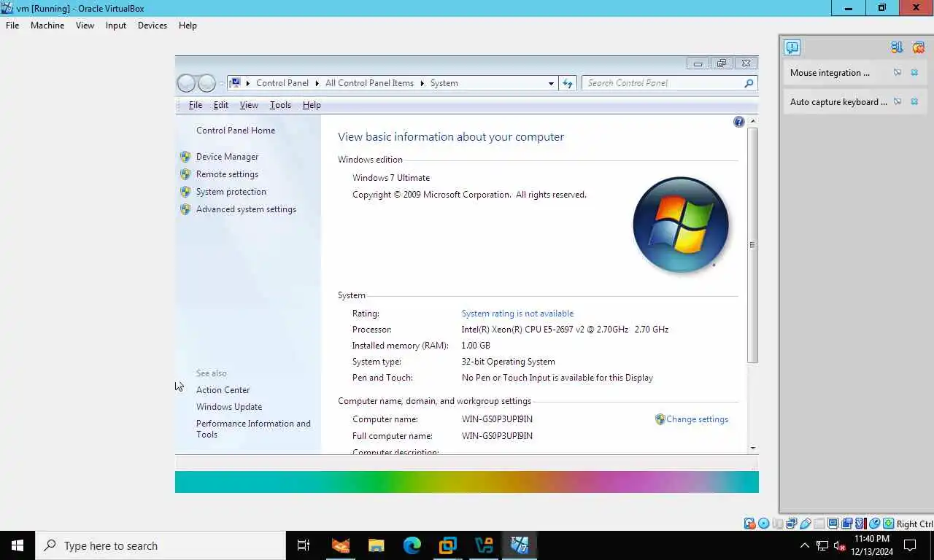
Task: Click the delete all notifications icon
Action: (918, 47)
